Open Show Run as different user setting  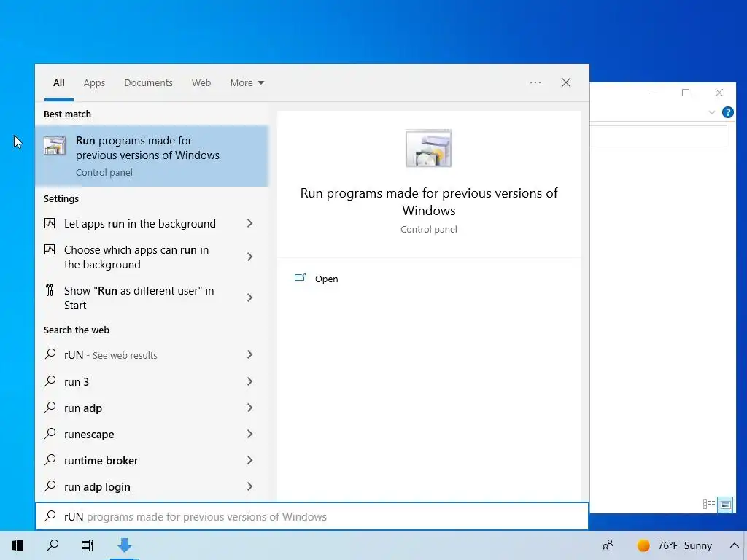click(x=139, y=297)
